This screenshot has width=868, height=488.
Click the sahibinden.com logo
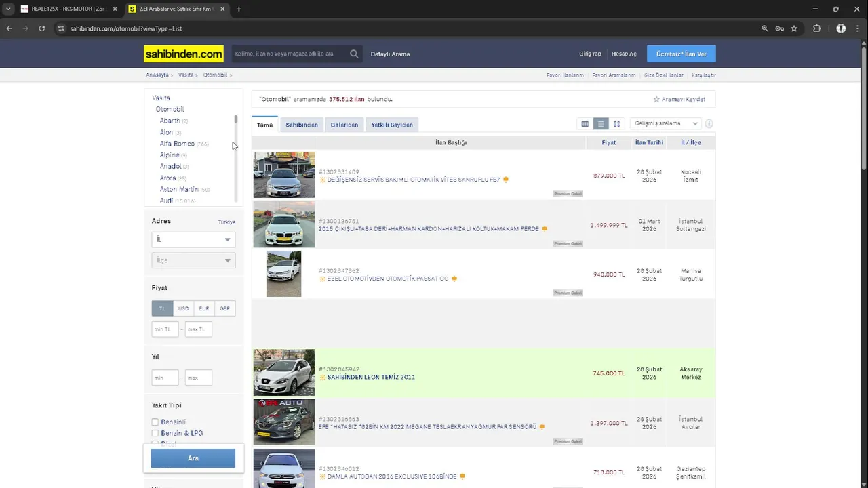click(x=184, y=54)
